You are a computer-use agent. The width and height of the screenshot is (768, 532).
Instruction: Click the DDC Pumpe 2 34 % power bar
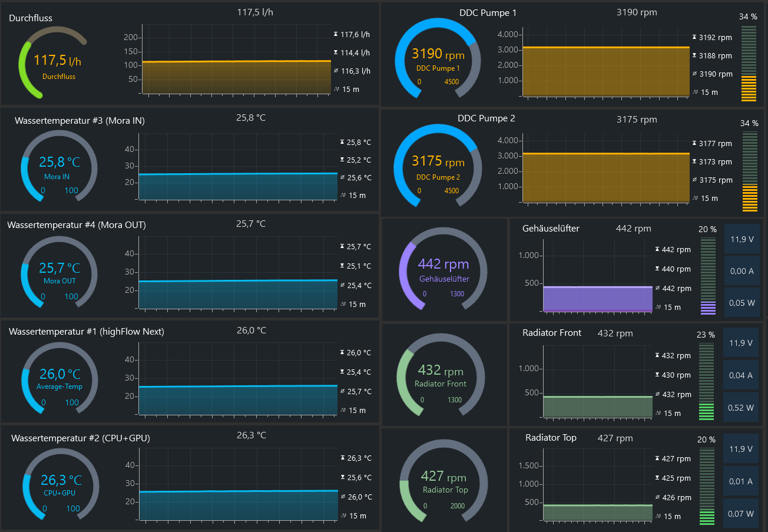[750, 171]
